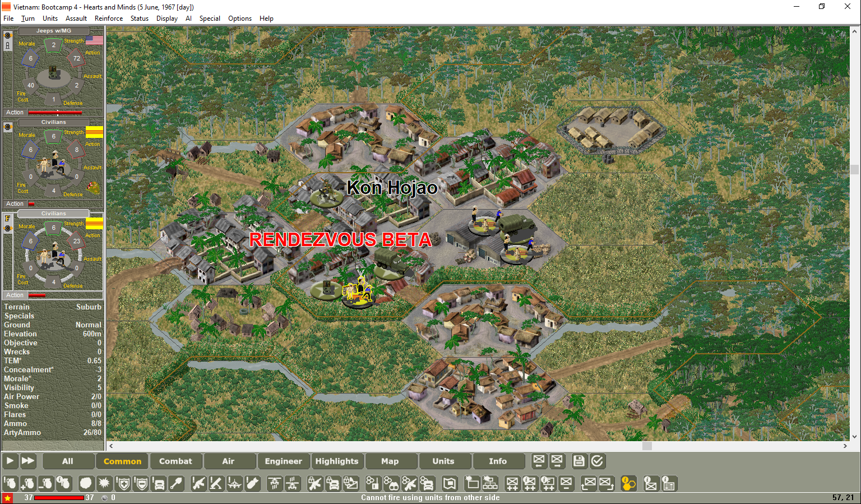Click the vehicle with exclamation mark icon
Image resolution: width=861 pixels, height=504 pixels.
pyautogui.click(x=159, y=483)
